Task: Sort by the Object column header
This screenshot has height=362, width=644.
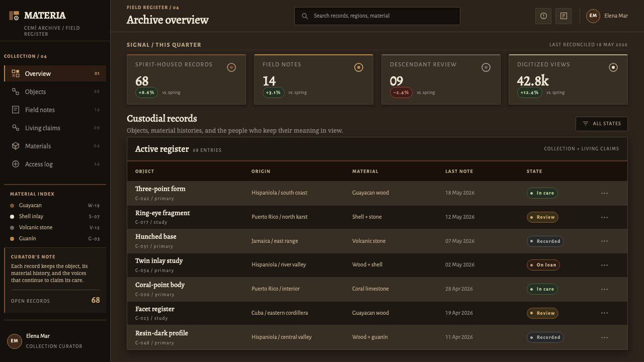Action: click(144, 171)
